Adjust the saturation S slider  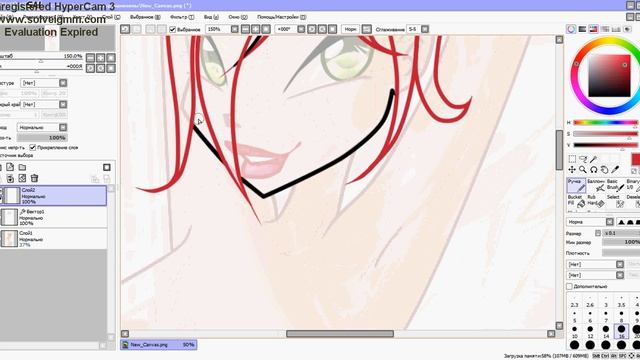tap(605, 134)
